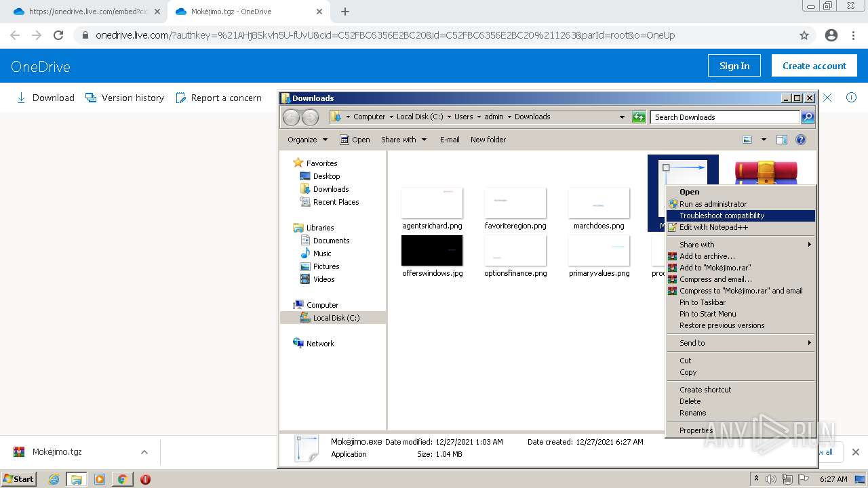The height and width of the screenshot is (488, 868).
Task: Choose Delete from context menu
Action: point(741,401)
